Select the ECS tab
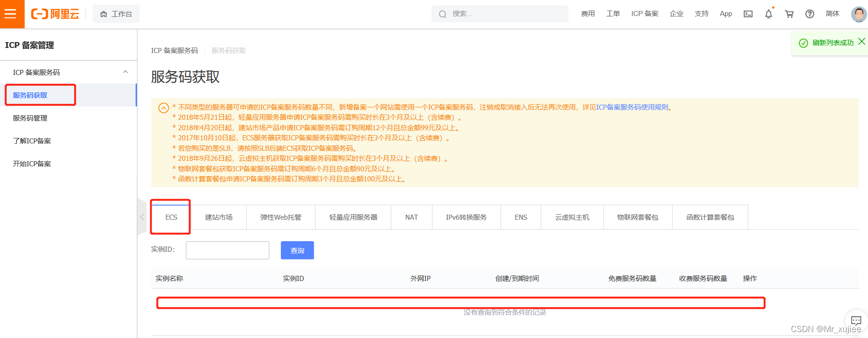This screenshot has width=868, height=338. click(x=171, y=217)
